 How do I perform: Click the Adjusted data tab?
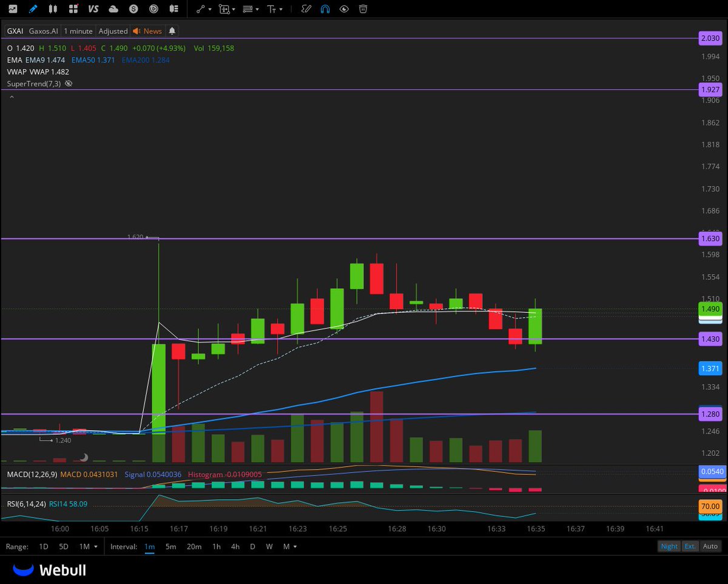tap(113, 31)
